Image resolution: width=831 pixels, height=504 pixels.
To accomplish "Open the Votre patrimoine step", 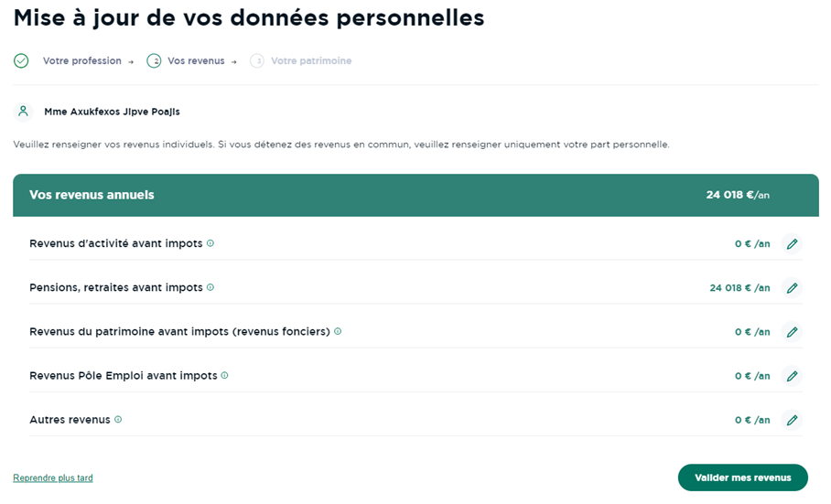I will point(311,61).
